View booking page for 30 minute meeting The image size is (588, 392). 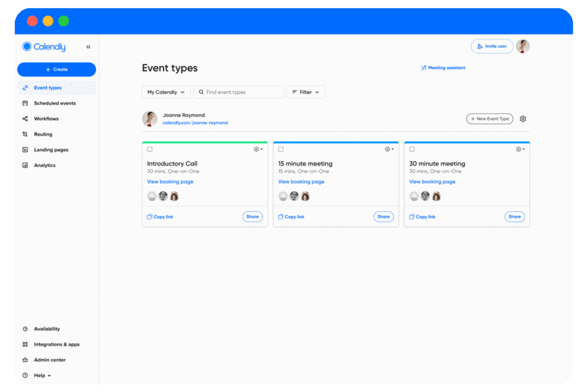(x=432, y=182)
